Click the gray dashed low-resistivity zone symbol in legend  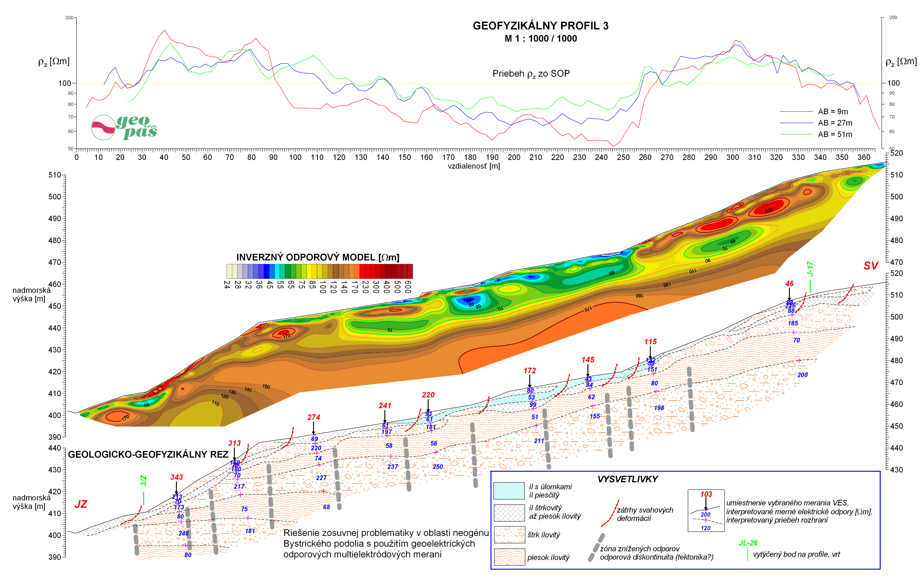[x=597, y=547]
